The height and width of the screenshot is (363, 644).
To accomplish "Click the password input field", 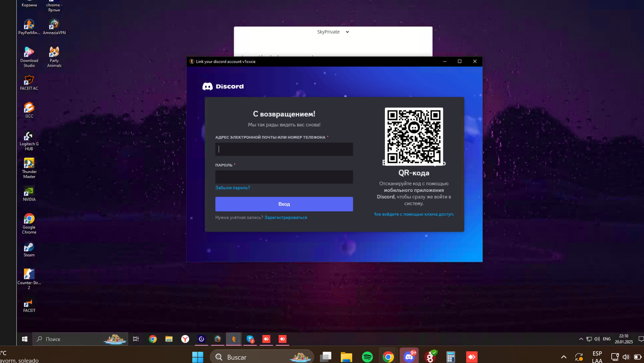I will click(x=284, y=177).
